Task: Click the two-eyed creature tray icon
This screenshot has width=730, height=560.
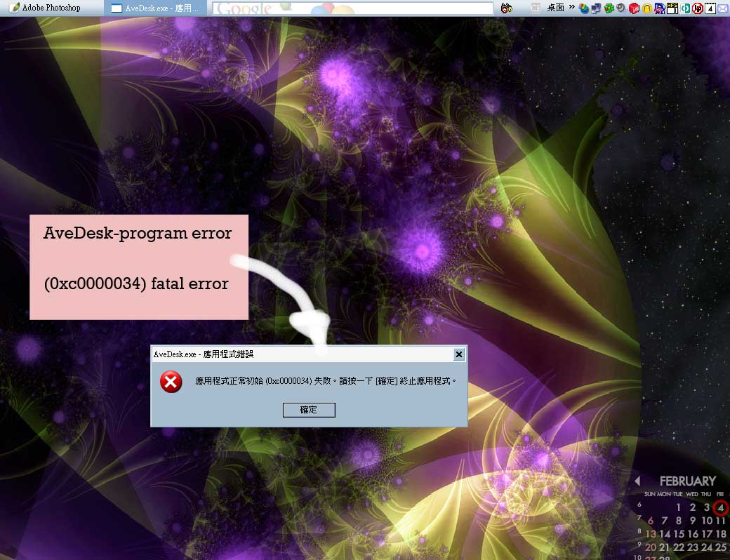Action: [507, 8]
